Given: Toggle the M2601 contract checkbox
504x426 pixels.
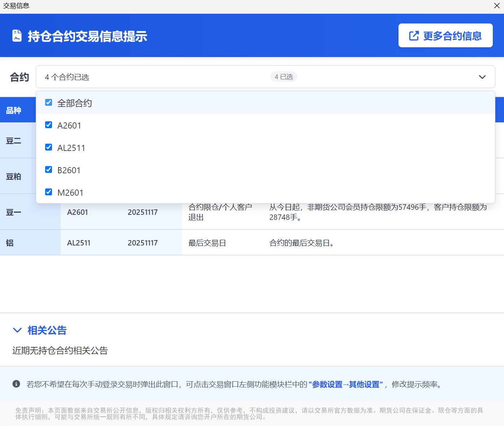Looking at the screenshot, I should point(49,192).
